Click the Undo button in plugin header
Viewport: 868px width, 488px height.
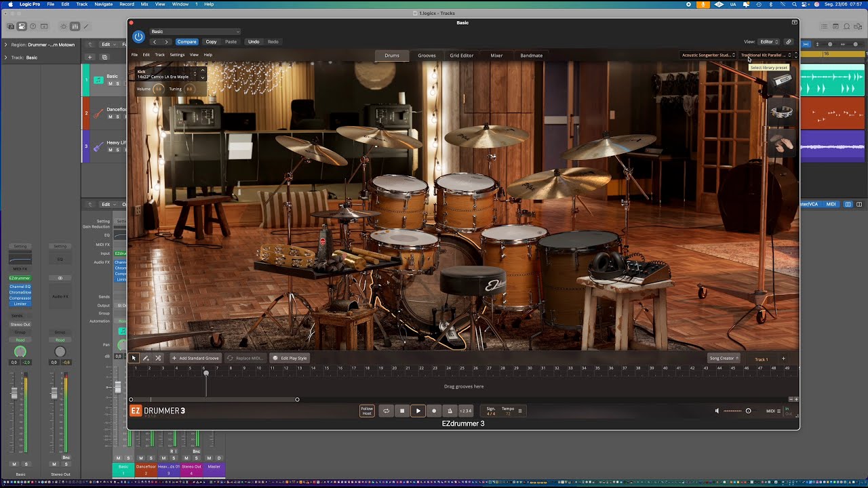(254, 42)
